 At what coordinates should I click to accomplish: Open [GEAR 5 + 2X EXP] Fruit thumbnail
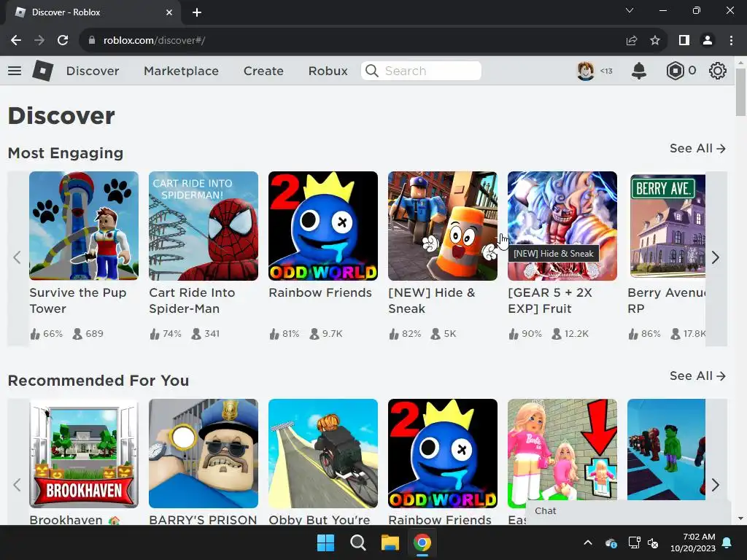click(x=562, y=226)
